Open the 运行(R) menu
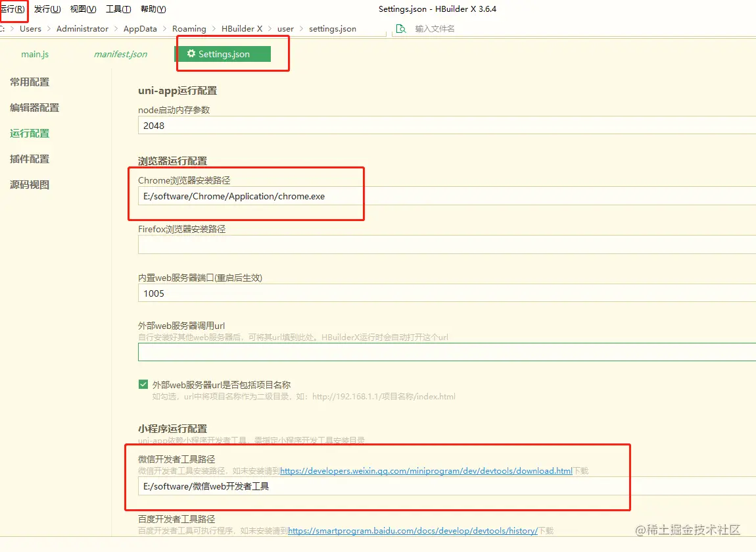The image size is (756, 552). coord(12,9)
